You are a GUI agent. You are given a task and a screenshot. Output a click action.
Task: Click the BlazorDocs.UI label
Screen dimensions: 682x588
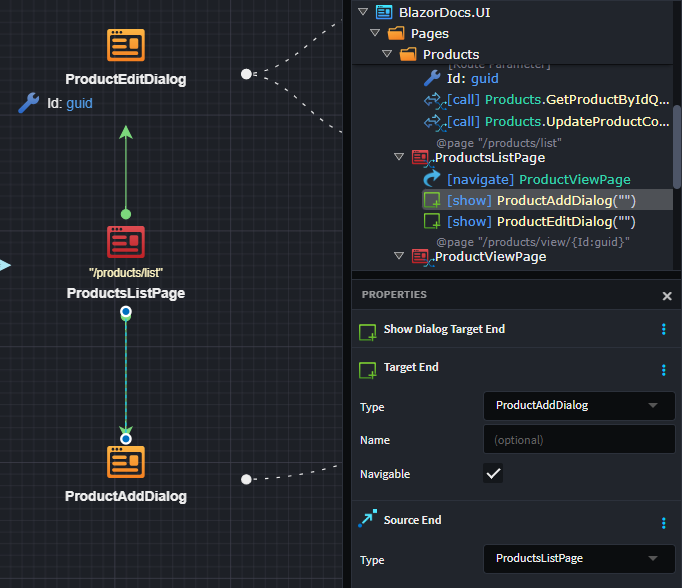coord(445,13)
